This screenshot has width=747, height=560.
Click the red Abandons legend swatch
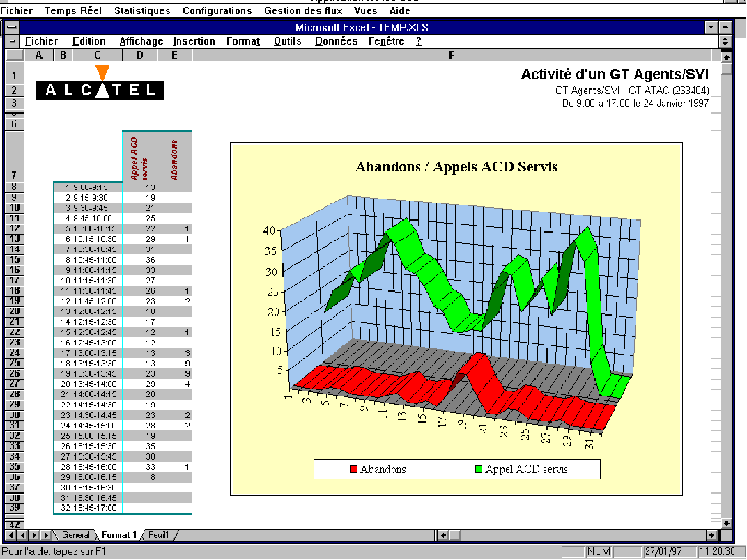(353, 469)
